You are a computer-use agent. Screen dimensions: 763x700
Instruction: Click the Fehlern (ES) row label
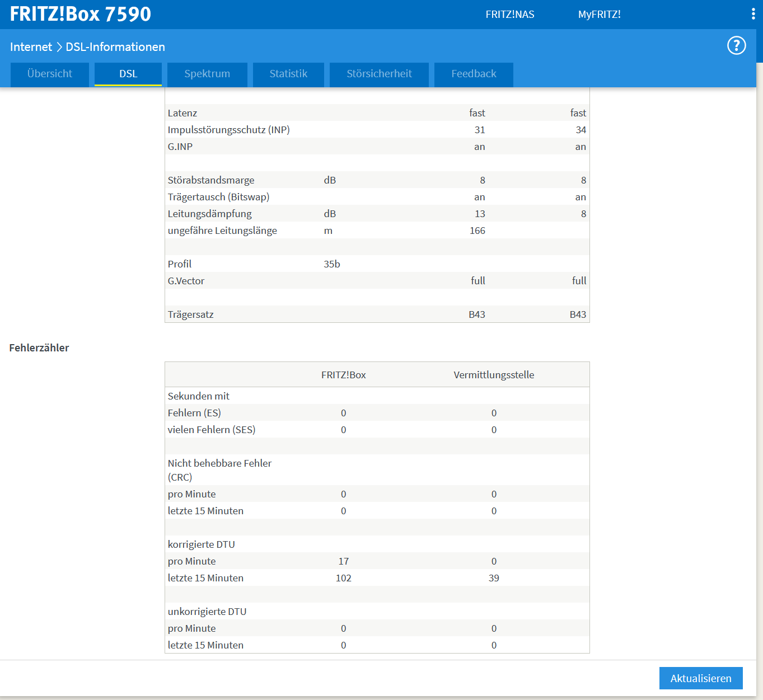click(194, 413)
